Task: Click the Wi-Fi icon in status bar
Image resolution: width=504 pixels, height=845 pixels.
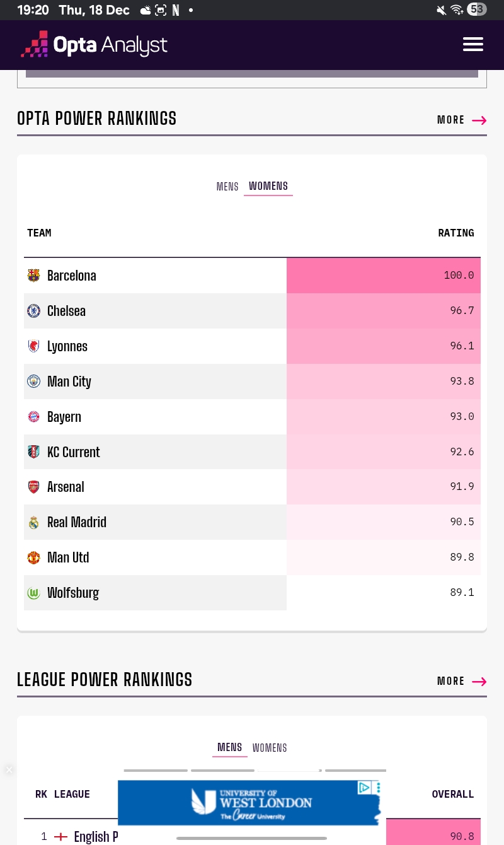Action: pos(457,9)
